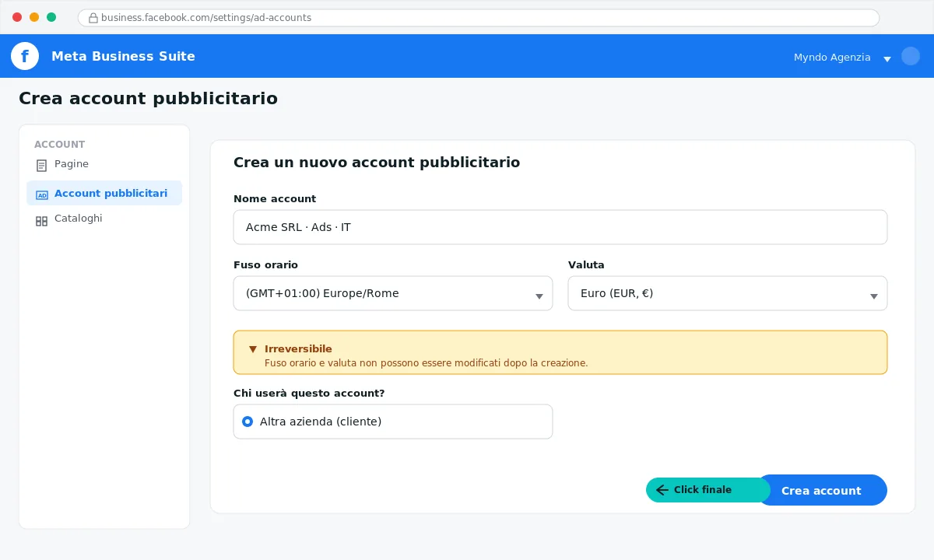Click the user avatar circle in header

pyautogui.click(x=911, y=56)
